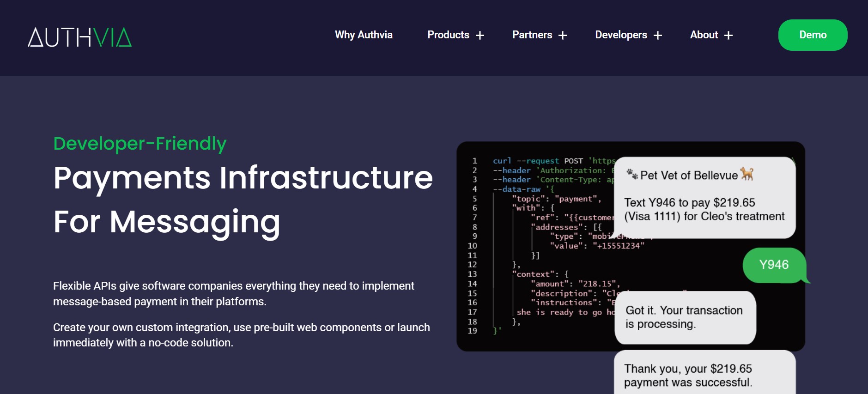Click the 'Got it' processing message bubble
The width and height of the screenshot is (868, 394).
pyautogui.click(x=685, y=317)
